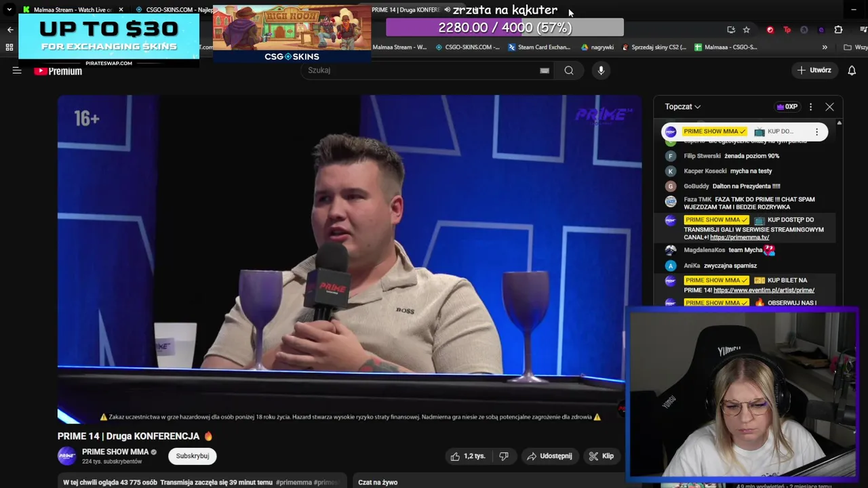The width and height of the screenshot is (868, 488).
Task: Click the CSGO-SKINS High Noon banner
Action: (x=292, y=34)
